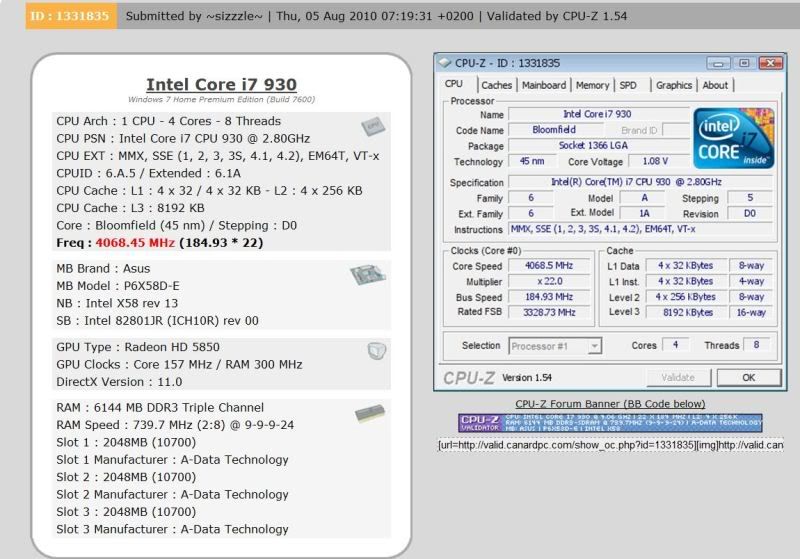The width and height of the screenshot is (800, 559).
Task: Click the CPU Cache : L3 : 8192 KB line
Action: click(130, 208)
